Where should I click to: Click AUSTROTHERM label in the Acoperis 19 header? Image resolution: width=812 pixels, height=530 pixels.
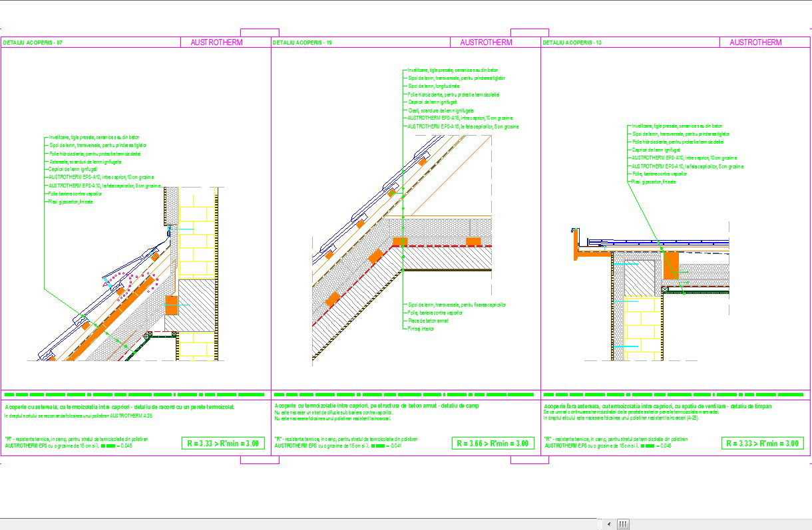click(x=486, y=43)
